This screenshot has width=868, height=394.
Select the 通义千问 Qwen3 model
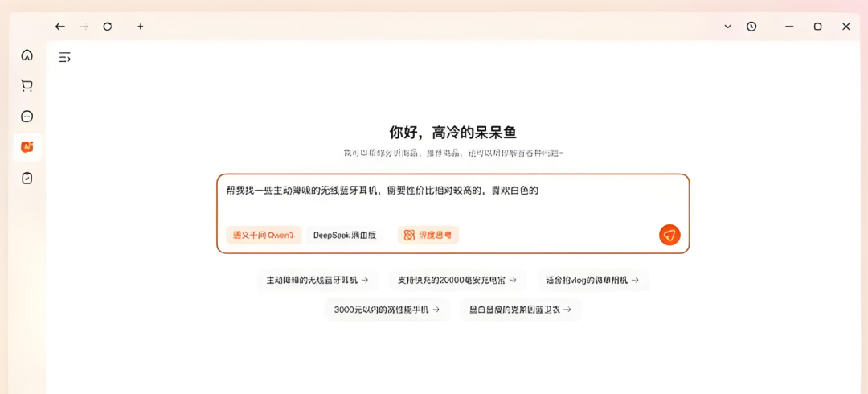tap(264, 235)
